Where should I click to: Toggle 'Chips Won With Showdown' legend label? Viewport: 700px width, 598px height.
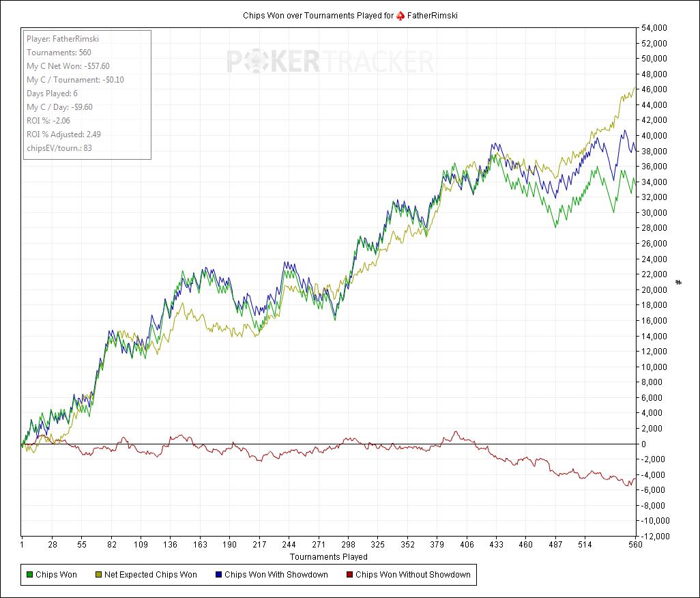click(x=276, y=575)
